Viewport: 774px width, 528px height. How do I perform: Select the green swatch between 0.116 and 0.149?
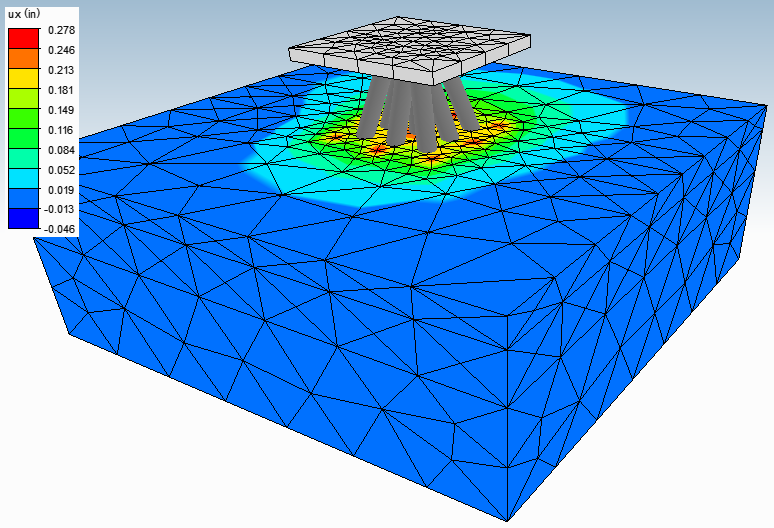click(23, 118)
